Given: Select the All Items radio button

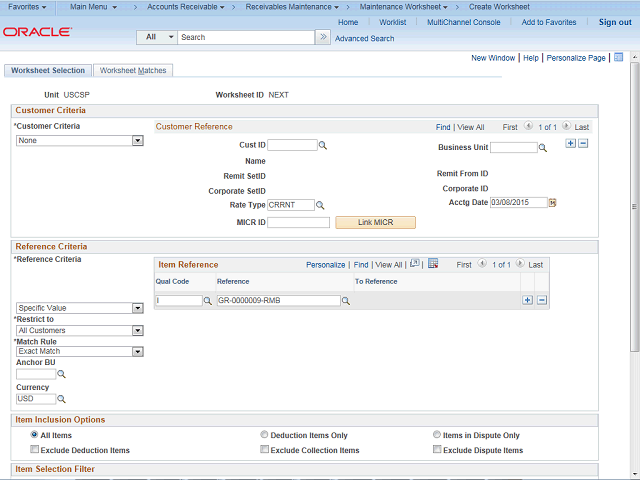Looking at the screenshot, I should pyautogui.click(x=34, y=435).
